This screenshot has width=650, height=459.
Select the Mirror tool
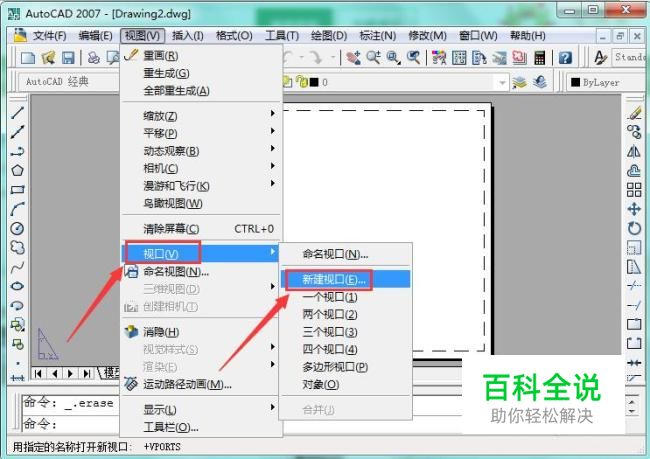(634, 152)
